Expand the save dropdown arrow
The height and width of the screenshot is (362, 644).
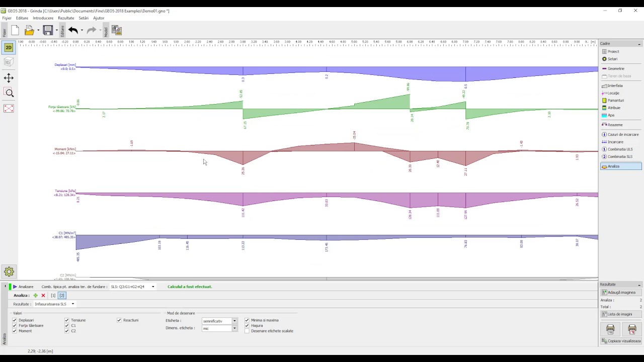[57, 30]
